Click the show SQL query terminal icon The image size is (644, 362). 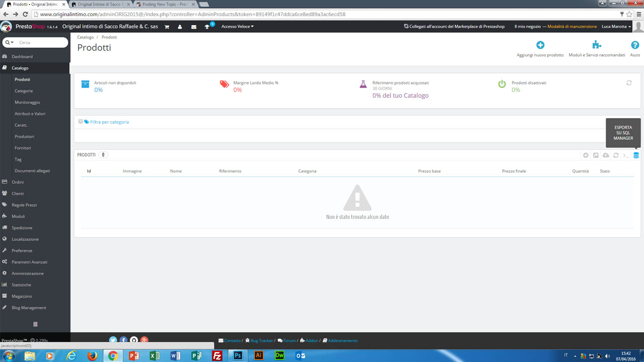[x=626, y=155]
